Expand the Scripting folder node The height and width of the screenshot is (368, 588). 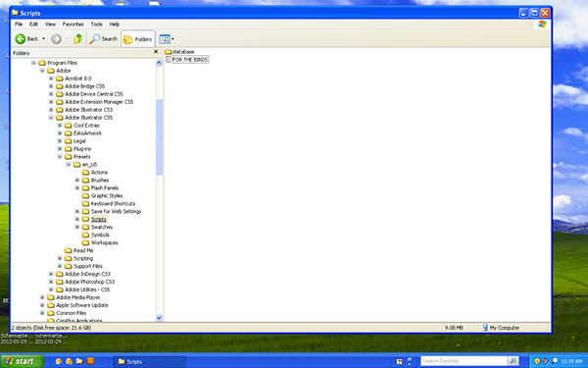click(x=60, y=258)
